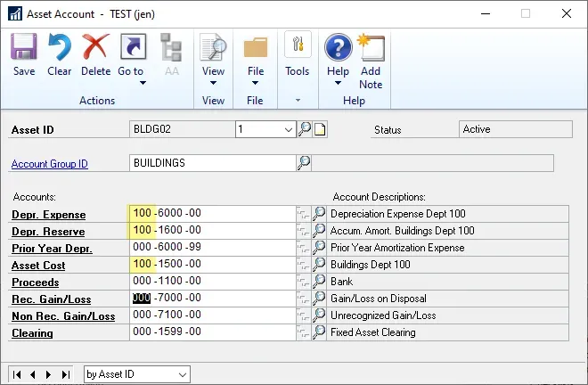The width and height of the screenshot is (588, 385).
Task: Click the Save toolbar icon
Action: [24, 55]
